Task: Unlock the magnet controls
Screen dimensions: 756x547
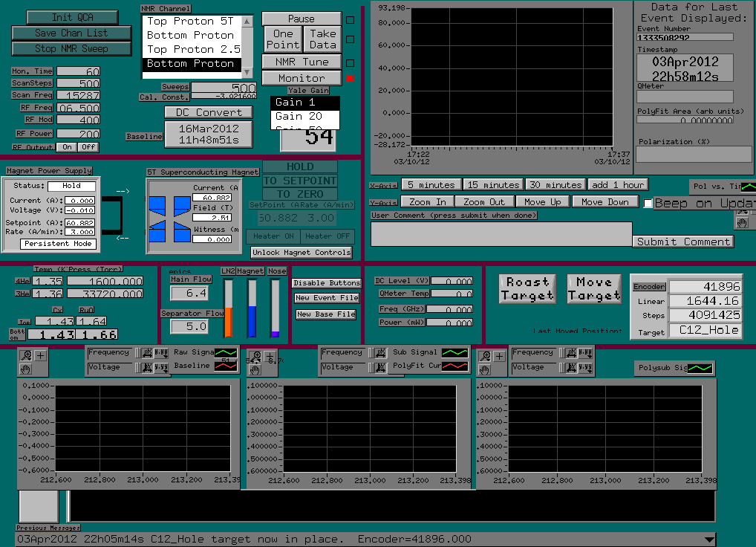Action: point(302,253)
